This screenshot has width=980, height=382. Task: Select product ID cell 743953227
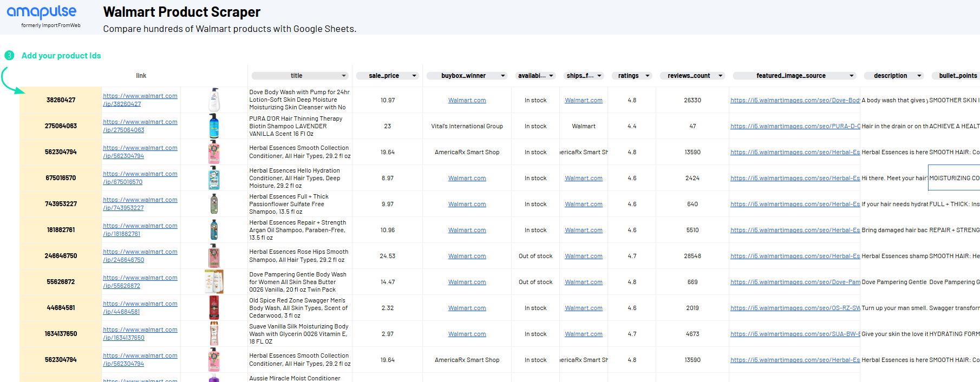[x=61, y=204]
